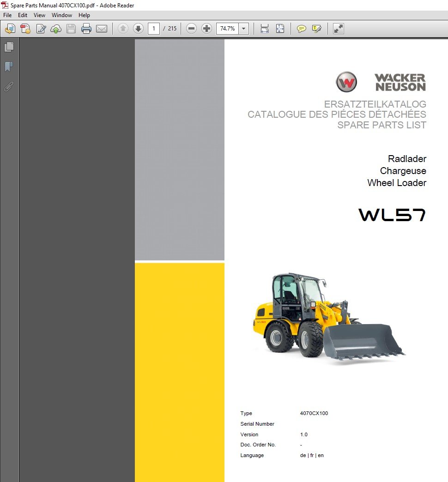
Task: Zoom in using the plus button
Action: click(x=206, y=29)
